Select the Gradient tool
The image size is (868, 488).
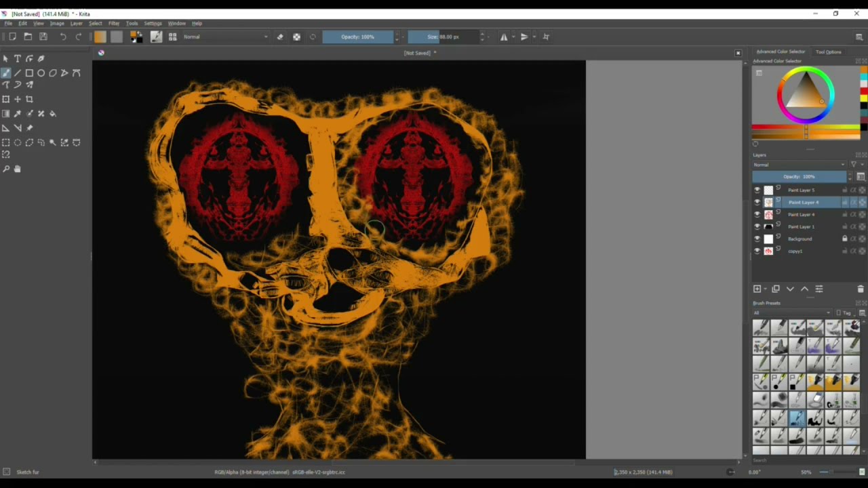tap(6, 114)
